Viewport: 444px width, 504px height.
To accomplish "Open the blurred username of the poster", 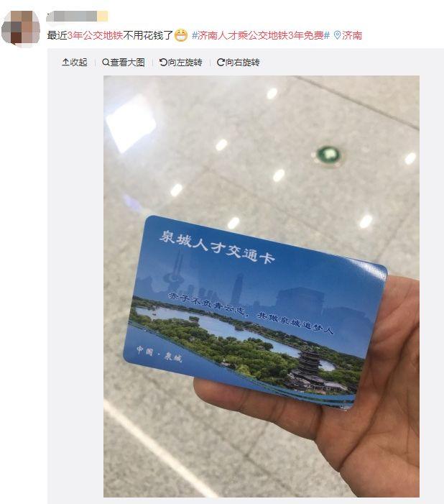I will point(72,17).
